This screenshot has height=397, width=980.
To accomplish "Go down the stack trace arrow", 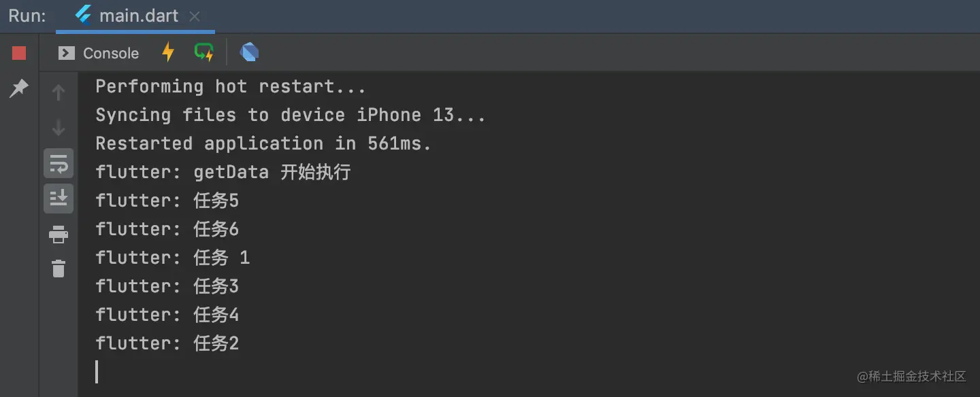I will (59, 127).
